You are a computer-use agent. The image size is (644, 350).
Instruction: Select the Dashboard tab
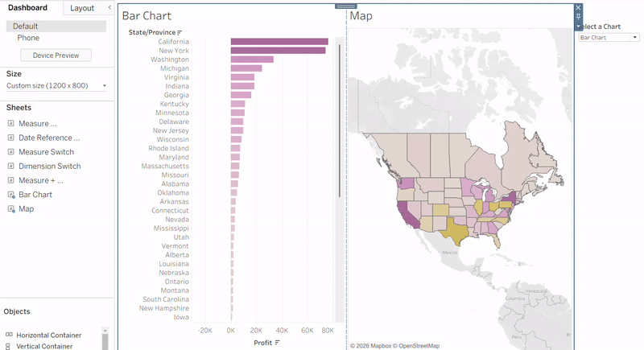[x=27, y=8]
